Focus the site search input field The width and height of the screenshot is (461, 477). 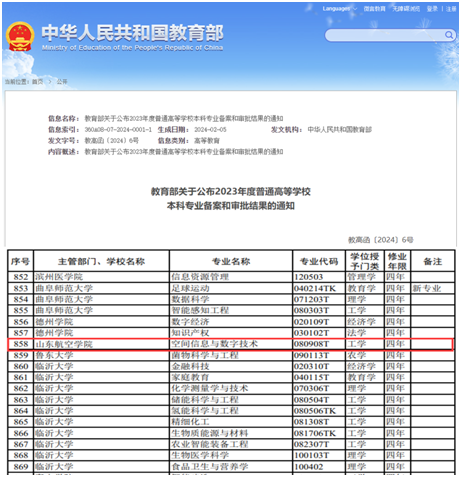coord(385,35)
